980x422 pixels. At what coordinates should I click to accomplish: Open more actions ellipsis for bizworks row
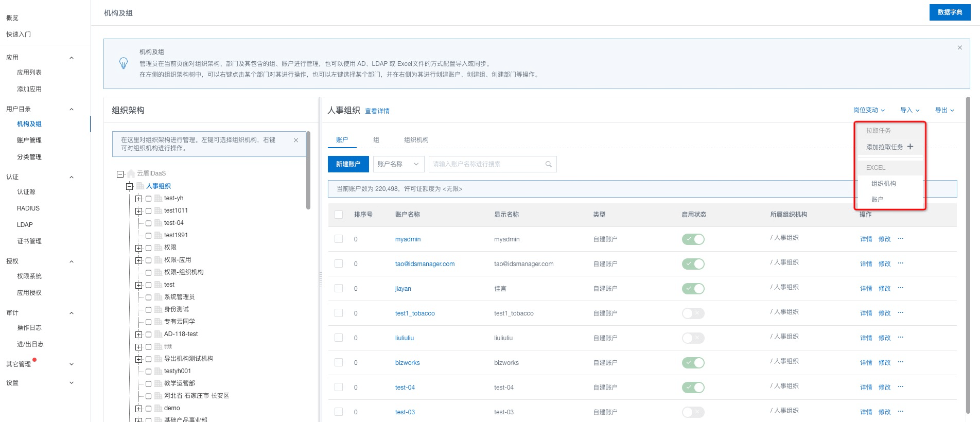pos(900,362)
